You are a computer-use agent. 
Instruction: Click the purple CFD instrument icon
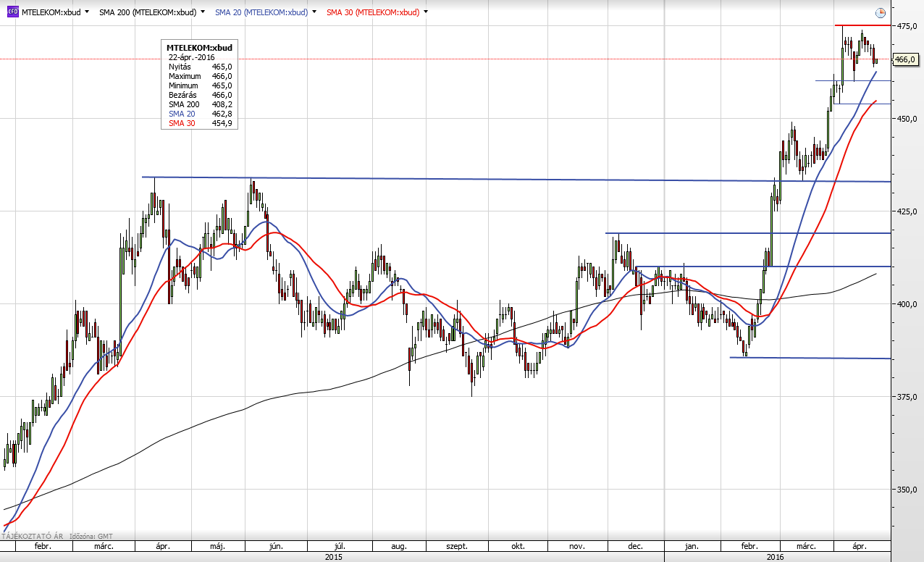pyautogui.click(x=12, y=12)
